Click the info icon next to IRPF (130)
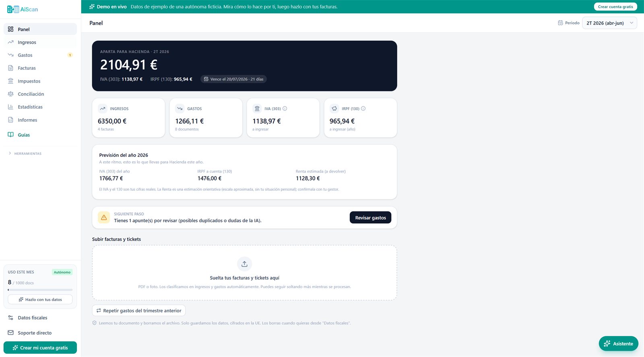644x357 pixels. [363, 108]
